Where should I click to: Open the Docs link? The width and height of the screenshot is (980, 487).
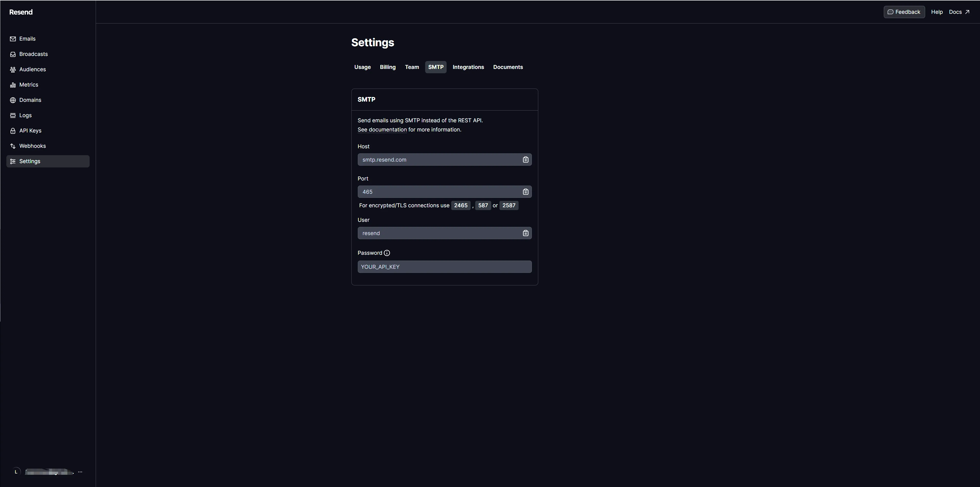tap(959, 12)
